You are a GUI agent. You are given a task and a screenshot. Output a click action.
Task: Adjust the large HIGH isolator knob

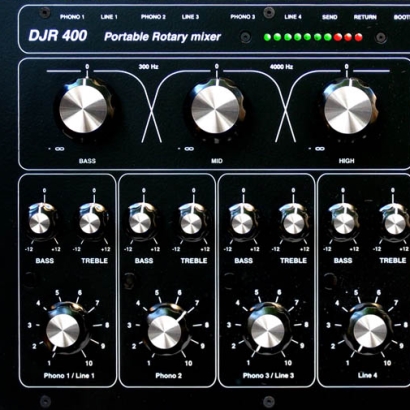348,108
